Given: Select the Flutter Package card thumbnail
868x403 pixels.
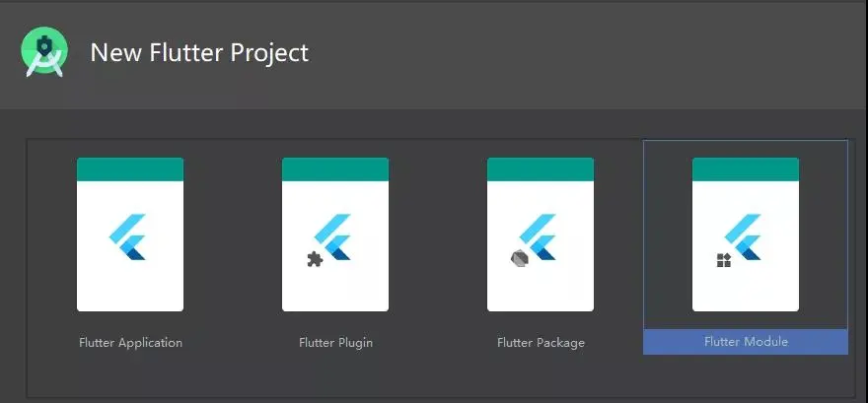Looking at the screenshot, I should pos(541,235).
